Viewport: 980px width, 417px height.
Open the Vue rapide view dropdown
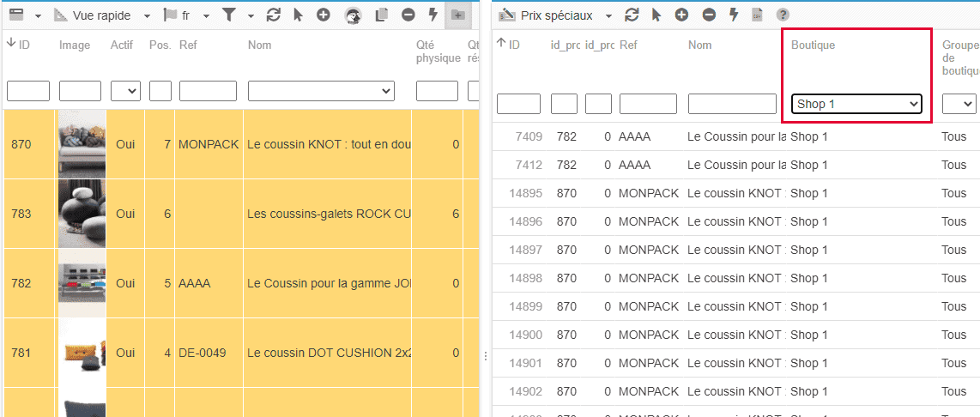tap(102, 15)
